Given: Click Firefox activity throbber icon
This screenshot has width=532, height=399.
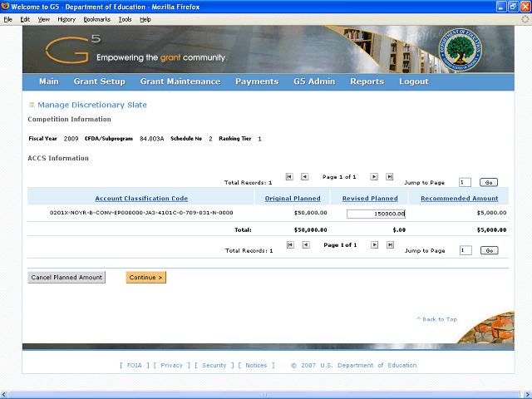Looking at the screenshot, I should click(x=525, y=19).
